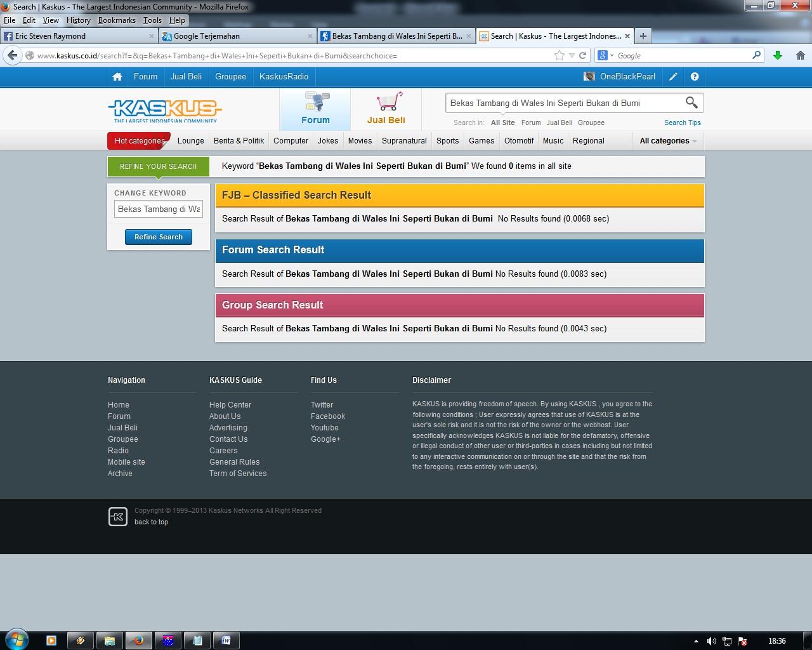Click back to top link
The height and width of the screenshot is (650, 812).
151,522
